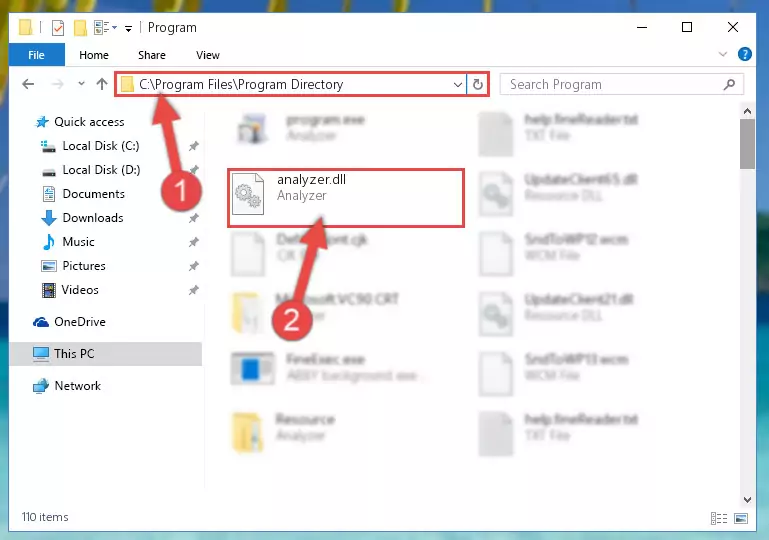Click the analyzer.dll gear file icon

248,194
